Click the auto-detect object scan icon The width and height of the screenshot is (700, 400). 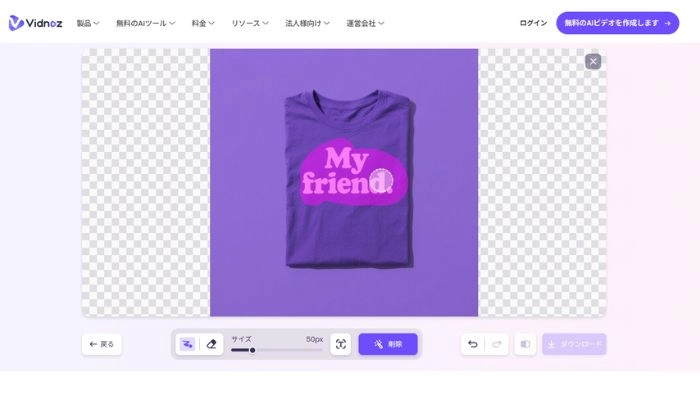pyautogui.click(x=341, y=344)
